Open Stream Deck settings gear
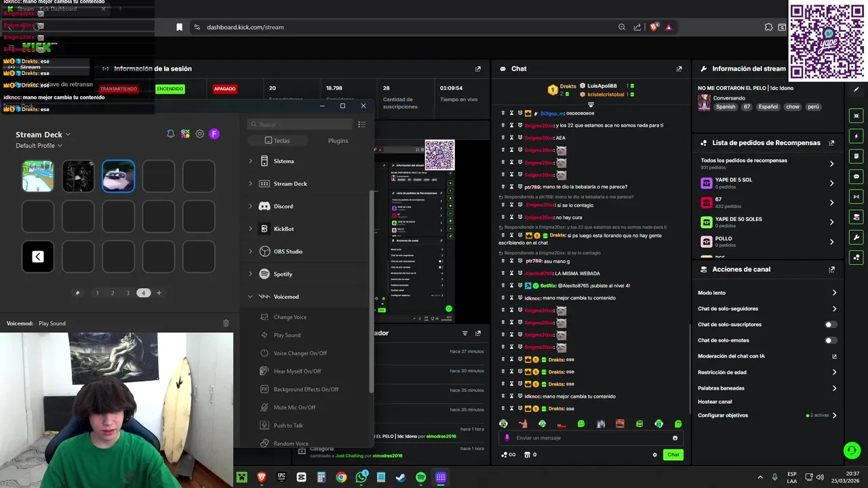The height and width of the screenshot is (488, 868). pyautogui.click(x=199, y=134)
